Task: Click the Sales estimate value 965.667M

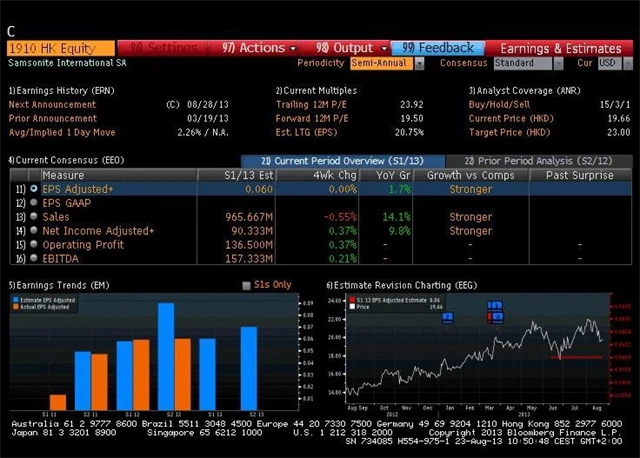Action: coord(249,217)
